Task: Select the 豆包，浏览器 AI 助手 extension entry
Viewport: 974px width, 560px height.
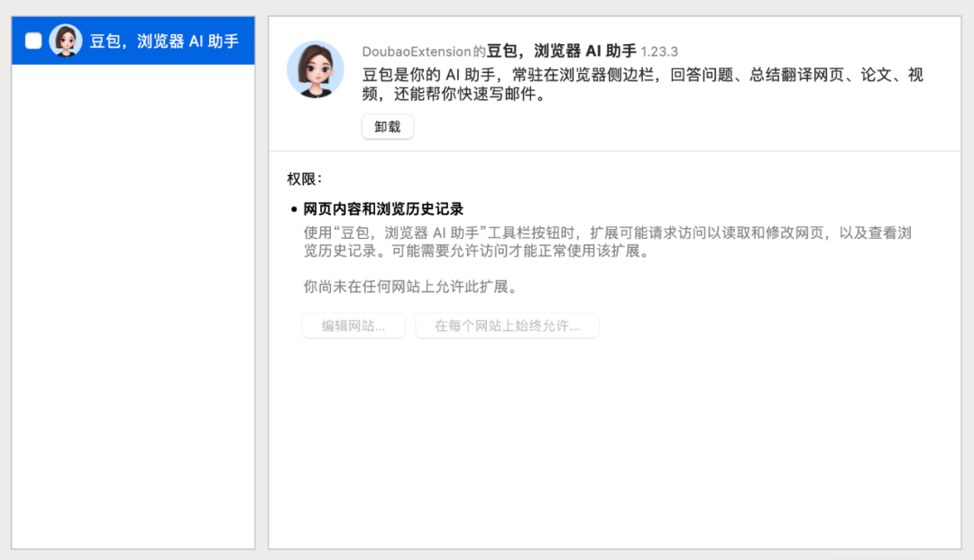Action: click(x=133, y=40)
